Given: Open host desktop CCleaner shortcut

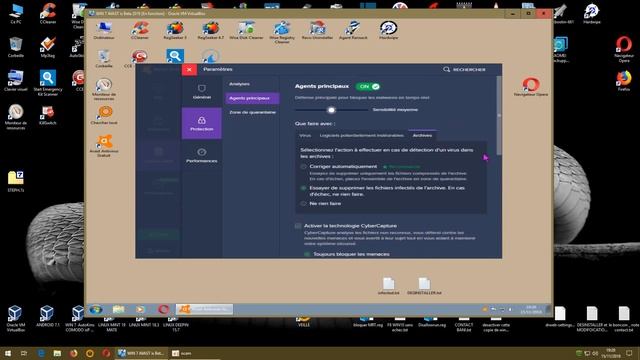Looking at the screenshot, I should click(x=48, y=13).
